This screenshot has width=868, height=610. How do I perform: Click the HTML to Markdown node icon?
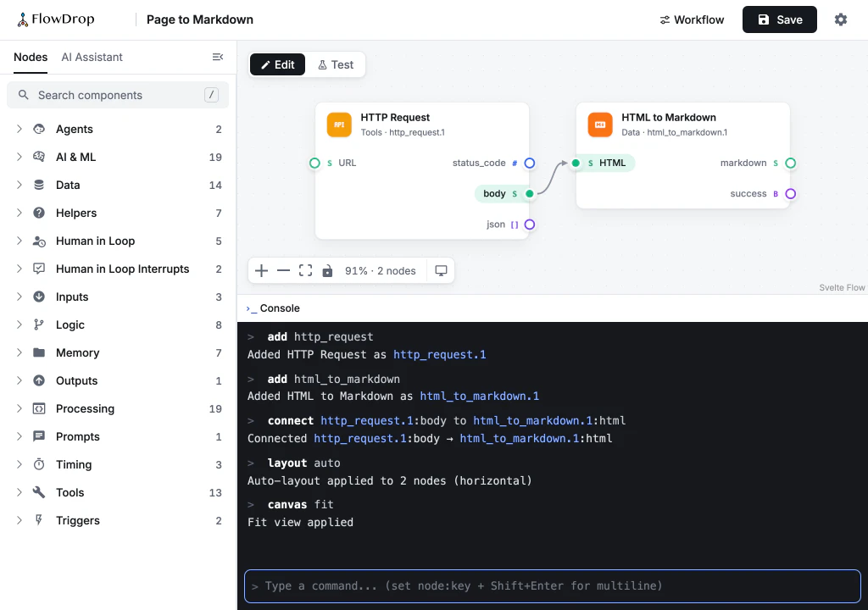600,125
